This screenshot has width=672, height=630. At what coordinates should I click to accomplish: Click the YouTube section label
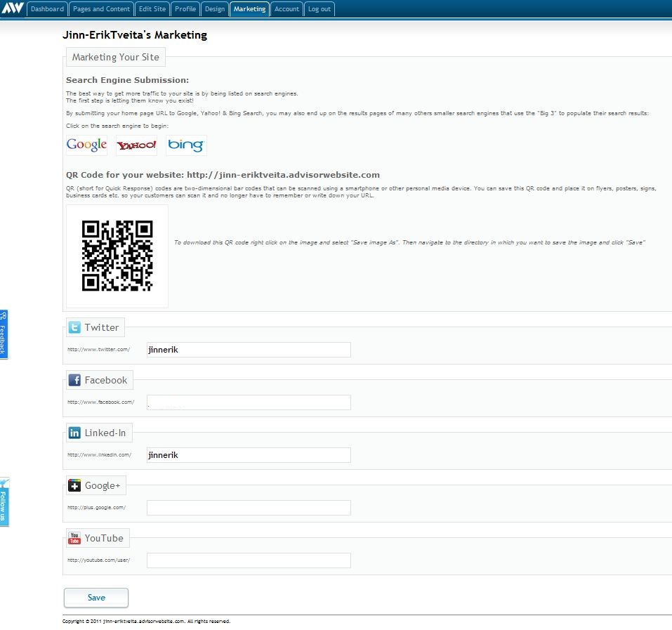click(x=104, y=538)
